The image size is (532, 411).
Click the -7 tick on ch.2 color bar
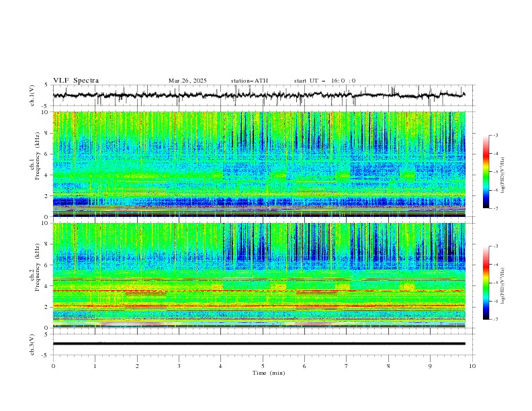pyautogui.click(x=495, y=320)
